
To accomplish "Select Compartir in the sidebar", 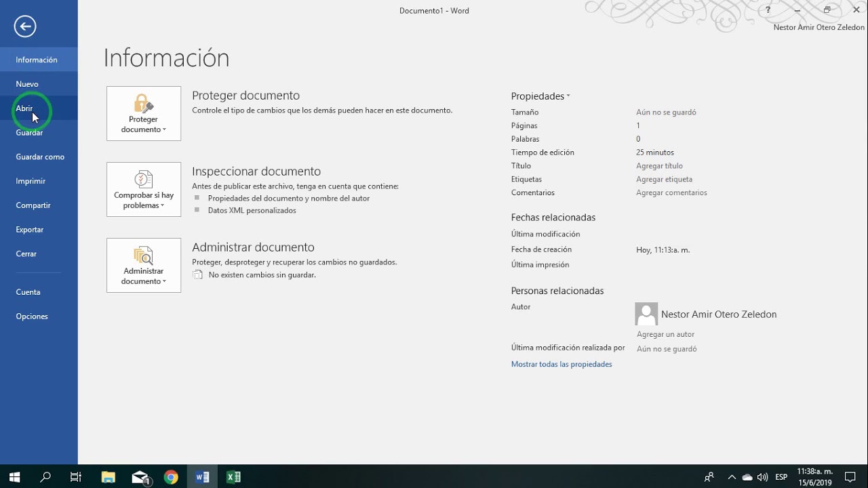I will point(39,205).
